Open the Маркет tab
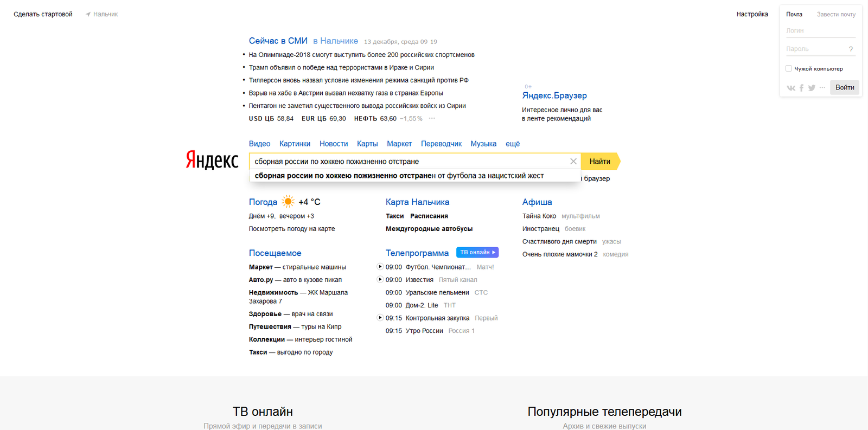This screenshot has height=430, width=868. pos(399,144)
